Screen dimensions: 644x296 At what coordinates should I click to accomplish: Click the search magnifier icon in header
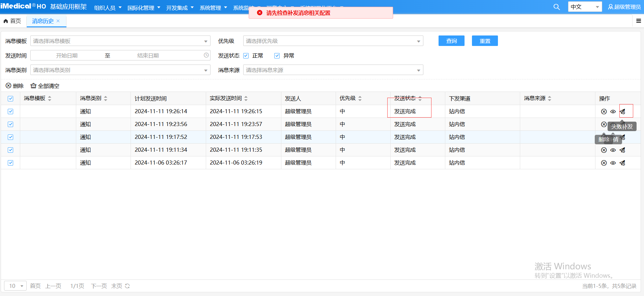point(557,7)
